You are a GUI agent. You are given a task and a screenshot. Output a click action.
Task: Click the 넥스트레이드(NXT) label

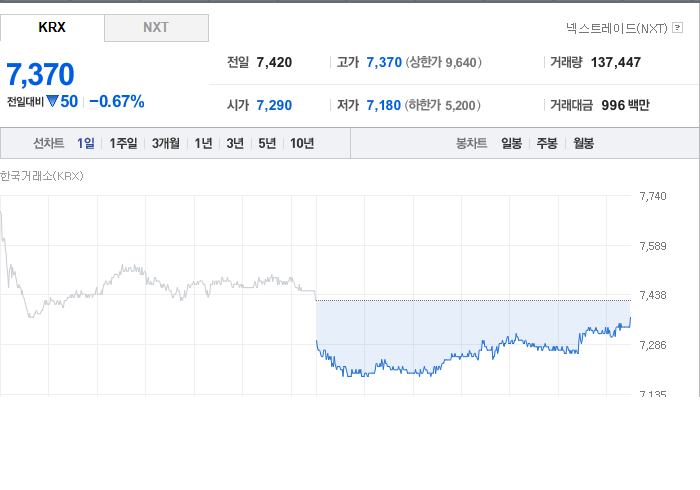pos(617,28)
